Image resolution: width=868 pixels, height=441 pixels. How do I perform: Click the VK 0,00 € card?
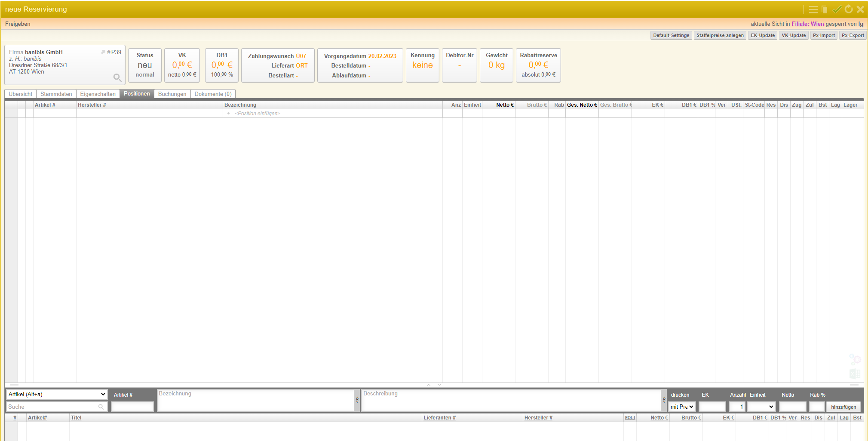click(x=182, y=65)
